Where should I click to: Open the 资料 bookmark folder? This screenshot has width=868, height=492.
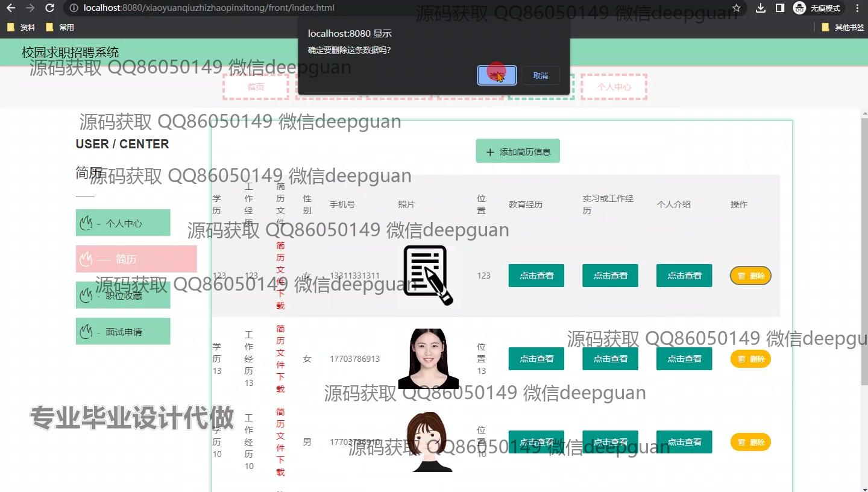[21, 27]
